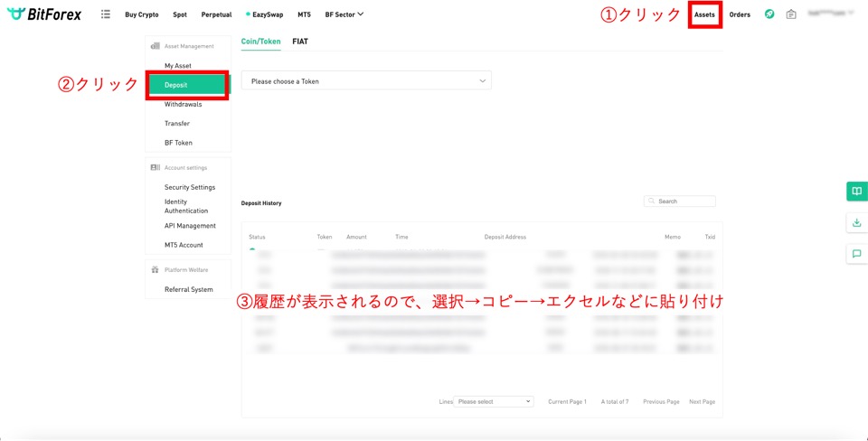Screen dimensions: 868x441
Task: Click the Account settings section icon
Action: pos(156,168)
